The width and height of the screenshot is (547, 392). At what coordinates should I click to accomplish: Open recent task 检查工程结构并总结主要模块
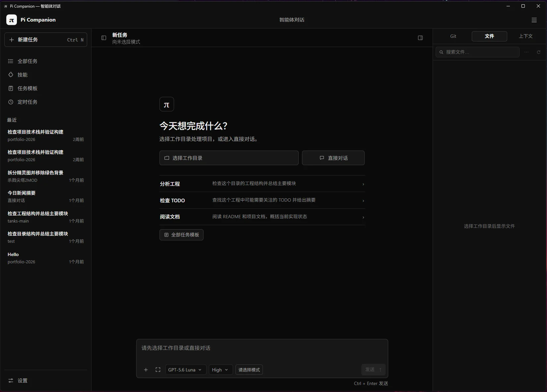pyautogui.click(x=46, y=217)
